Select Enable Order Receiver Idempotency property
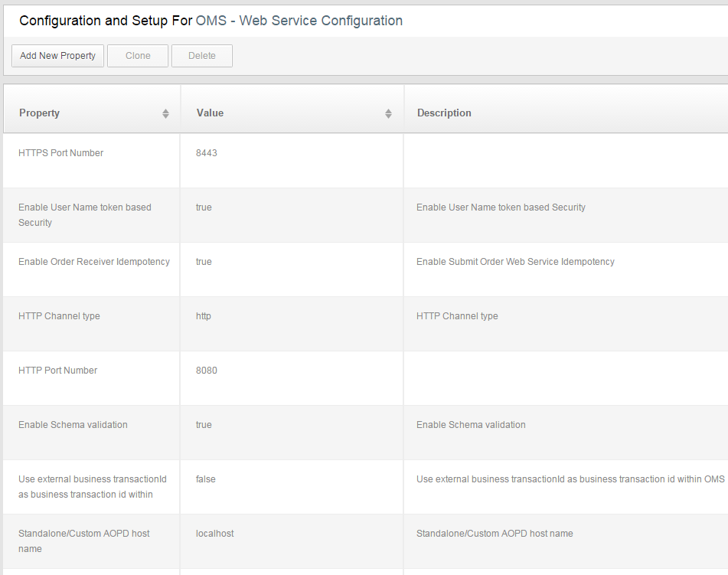 [94, 262]
